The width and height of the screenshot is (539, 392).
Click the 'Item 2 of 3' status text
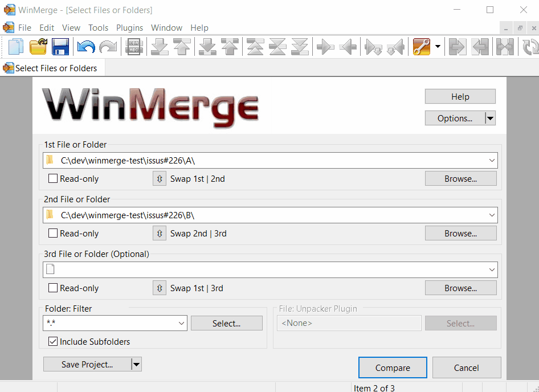pyautogui.click(x=374, y=388)
